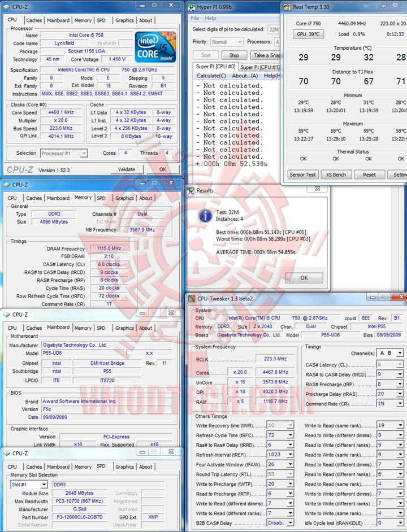This screenshot has height=532, width=407.
Task: Open the Channel(s) A B dropdown
Action: (x=390, y=353)
